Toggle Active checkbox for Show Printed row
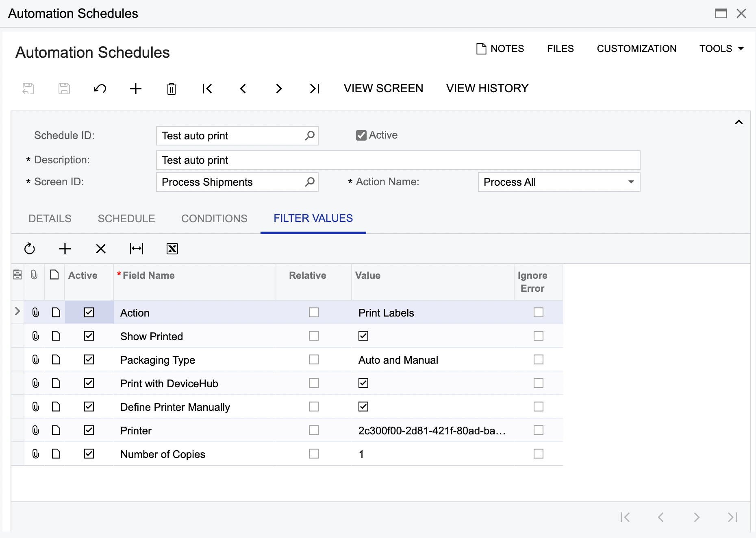756x538 pixels. (89, 336)
